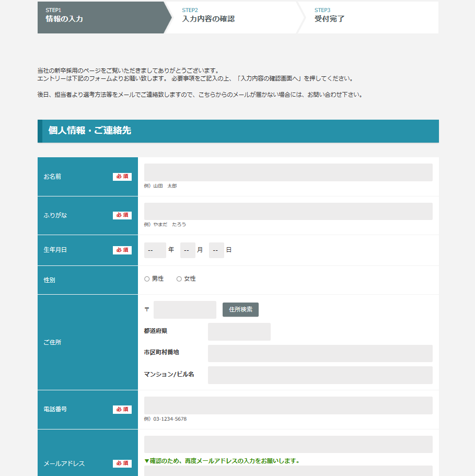475x476 pixels.
Task: Click the first メールアドレス input field
Action: [x=288, y=444]
